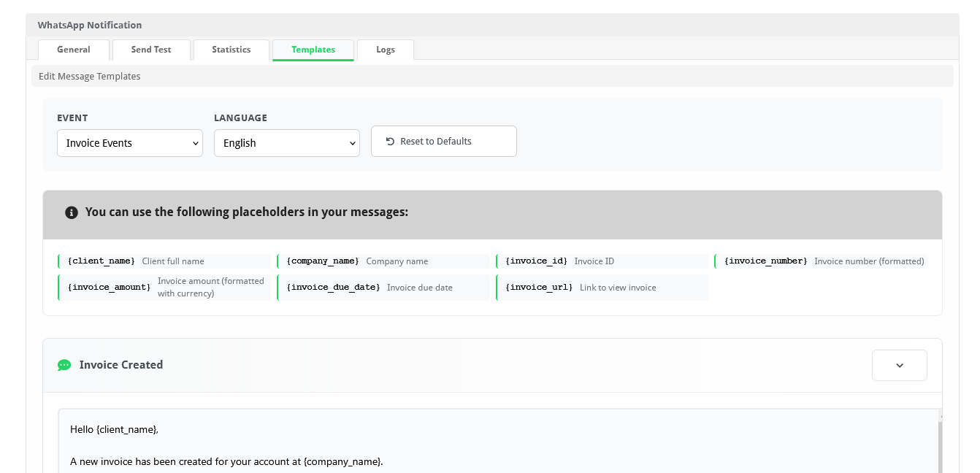Viewport: 980px width, 473px height.
Task: Click the info icon in placeholders header
Action: click(x=72, y=212)
